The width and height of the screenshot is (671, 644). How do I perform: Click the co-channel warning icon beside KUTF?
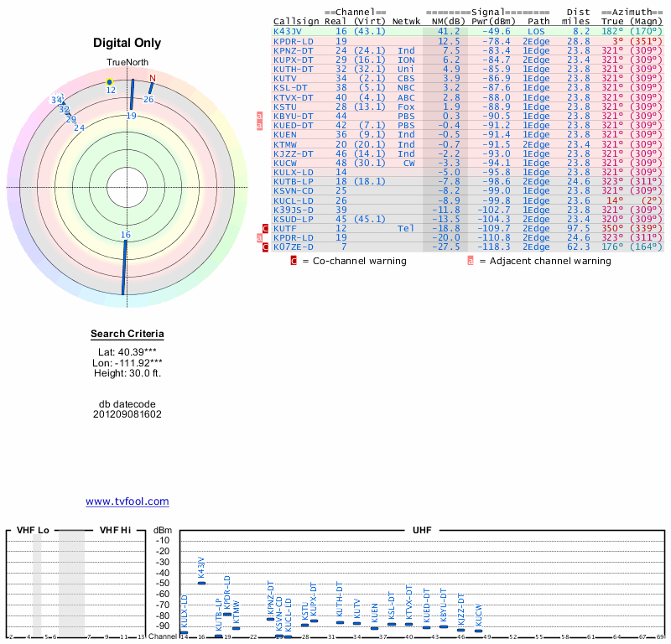[265, 228]
